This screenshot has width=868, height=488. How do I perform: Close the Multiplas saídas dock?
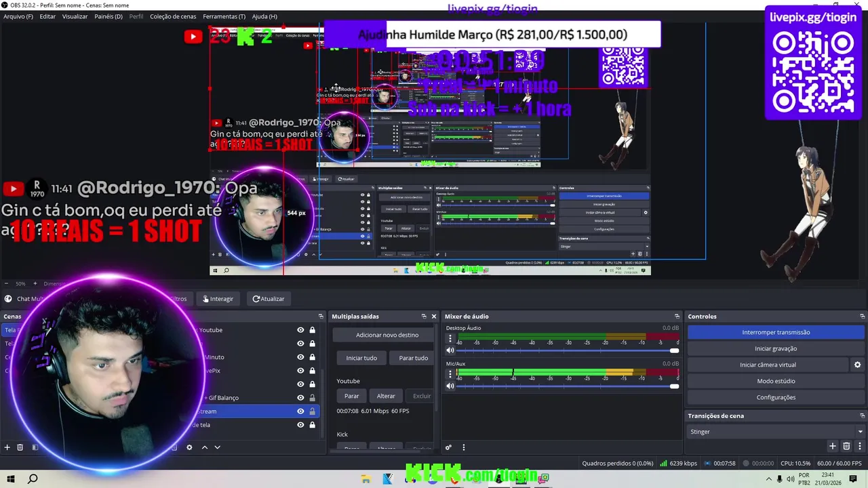pyautogui.click(x=434, y=317)
